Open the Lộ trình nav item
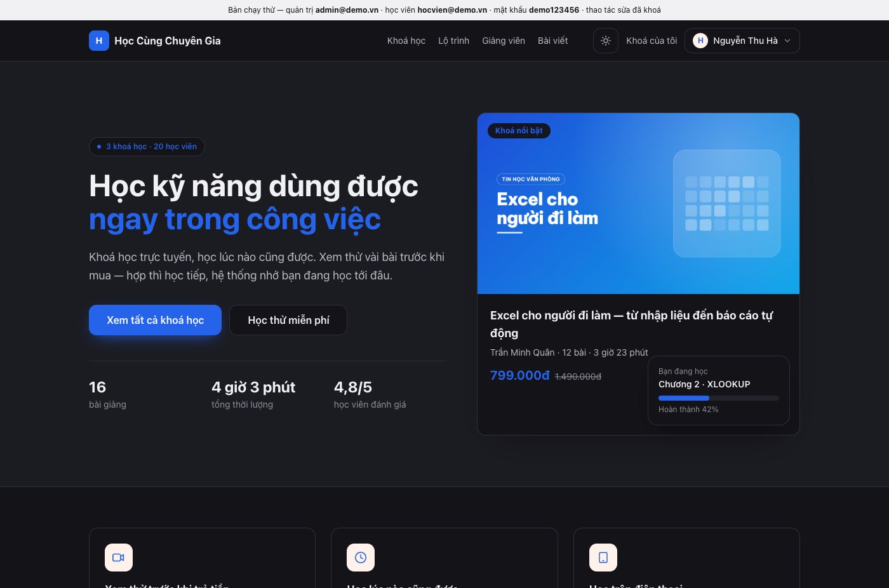The height and width of the screenshot is (588, 889). click(453, 41)
